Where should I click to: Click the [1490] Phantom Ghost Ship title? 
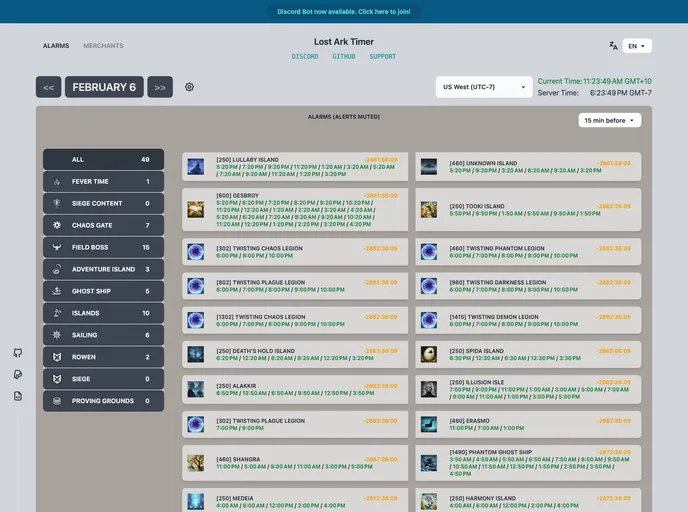(491, 452)
